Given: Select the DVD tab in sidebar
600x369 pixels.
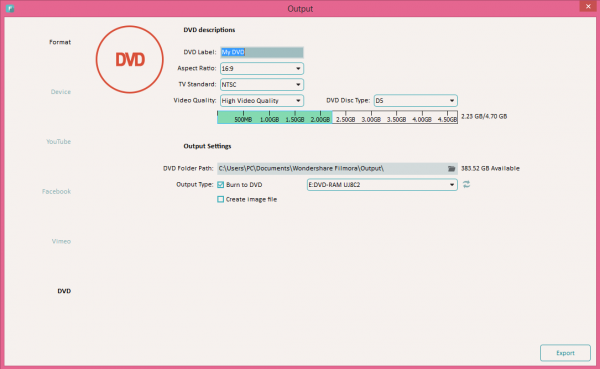Looking at the screenshot, I should pyautogui.click(x=64, y=291).
